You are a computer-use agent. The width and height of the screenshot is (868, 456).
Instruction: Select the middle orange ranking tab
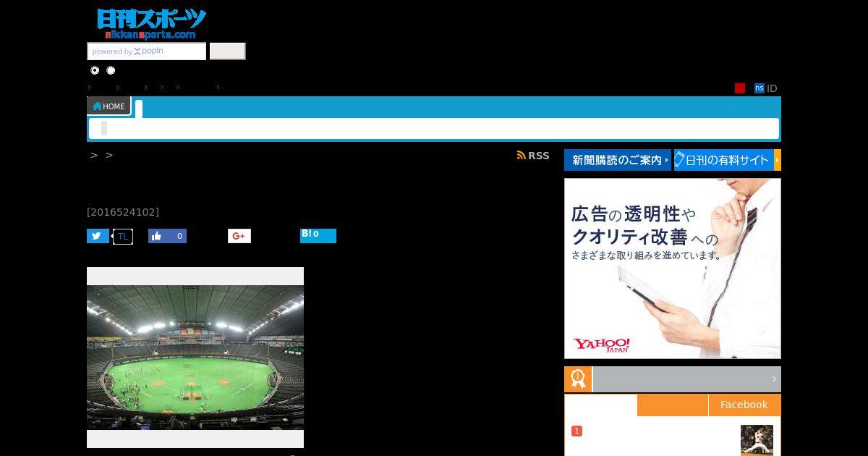[x=673, y=405]
